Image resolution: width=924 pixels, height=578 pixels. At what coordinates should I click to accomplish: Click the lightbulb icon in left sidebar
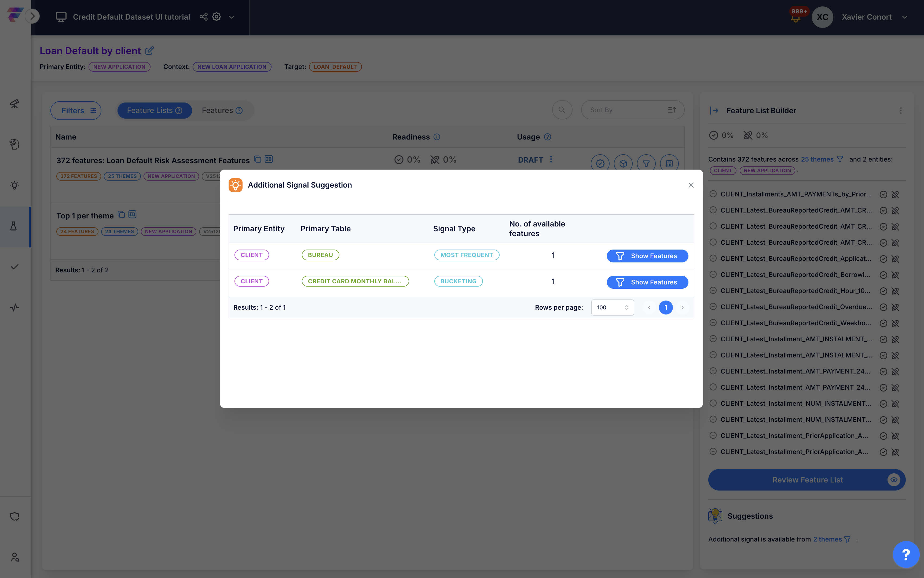pyautogui.click(x=14, y=185)
